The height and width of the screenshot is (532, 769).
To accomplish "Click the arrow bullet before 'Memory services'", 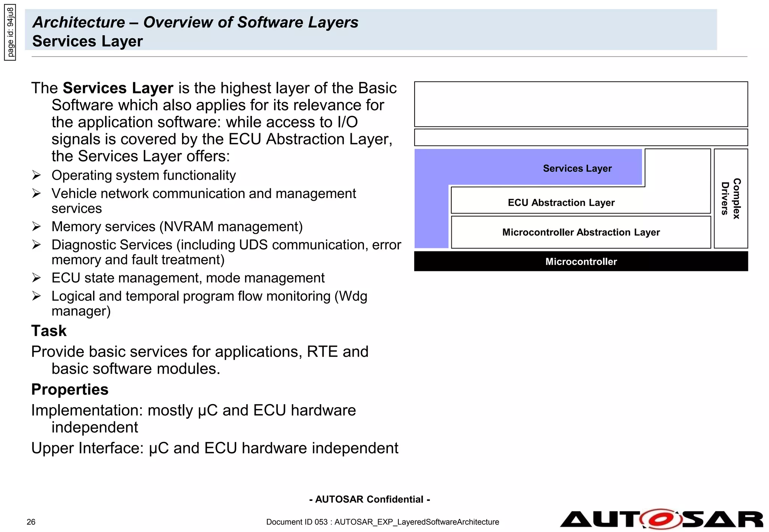I will click(36, 226).
